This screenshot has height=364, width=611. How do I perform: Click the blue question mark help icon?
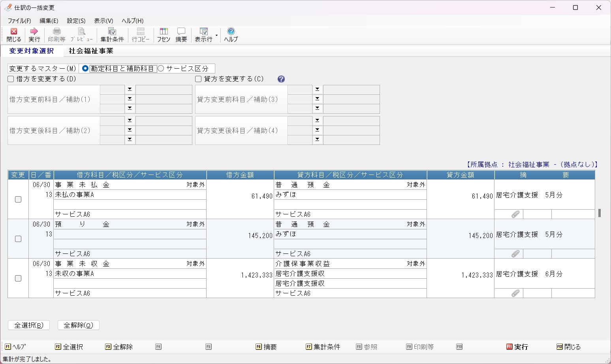pyautogui.click(x=281, y=79)
